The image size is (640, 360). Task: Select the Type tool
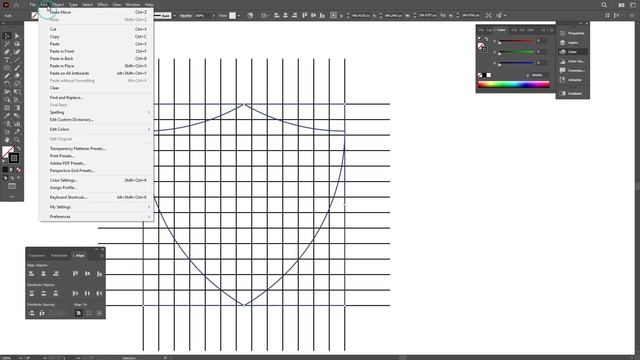click(7, 60)
